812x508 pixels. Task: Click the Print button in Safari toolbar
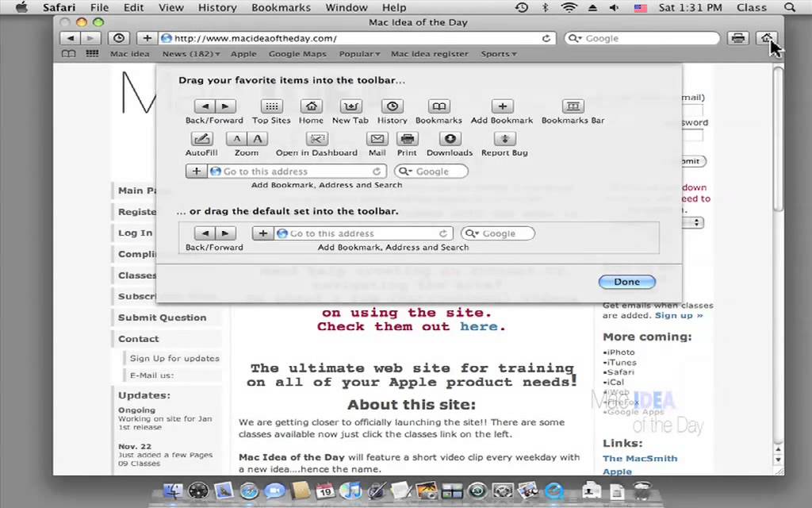pos(738,38)
